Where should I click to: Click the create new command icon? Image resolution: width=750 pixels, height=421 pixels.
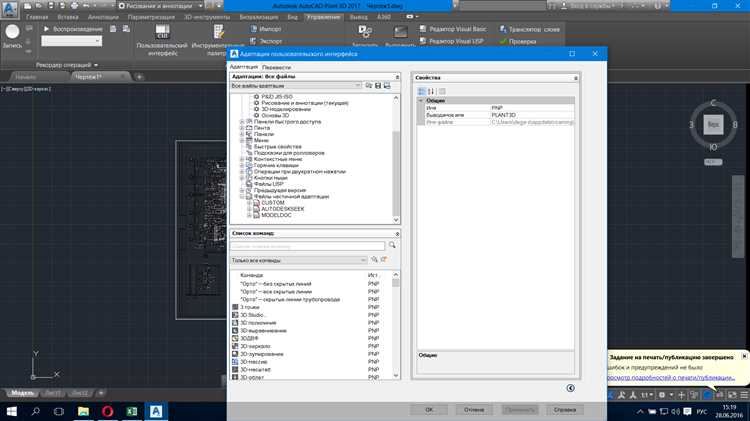[x=384, y=260]
